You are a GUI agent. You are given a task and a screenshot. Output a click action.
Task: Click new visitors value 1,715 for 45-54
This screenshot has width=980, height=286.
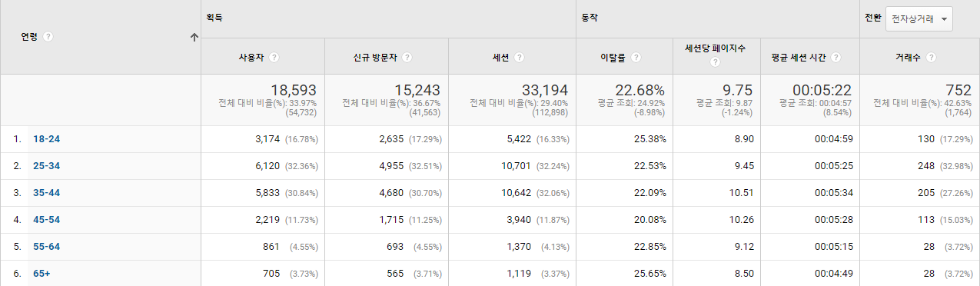pos(392,220)
